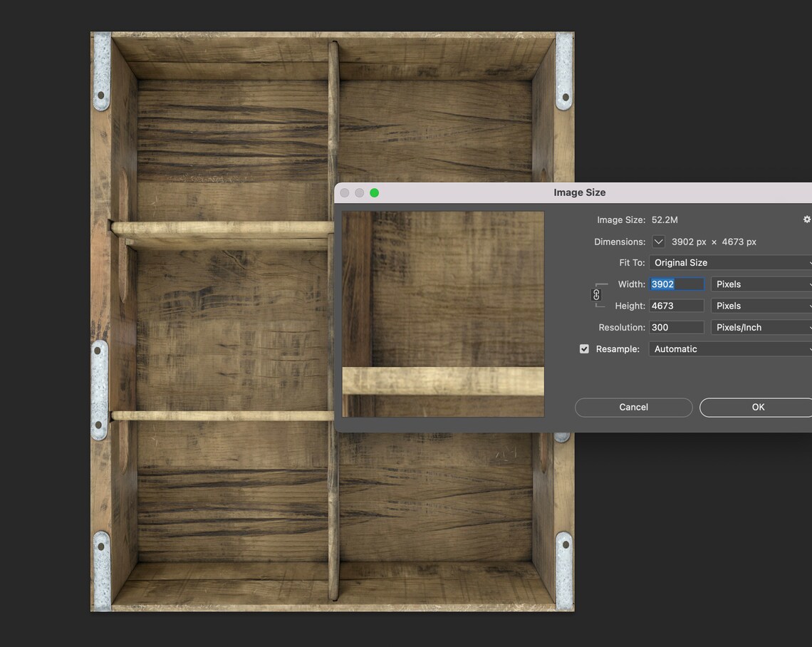812x647 pixels.
Task: Open the Height units Pixels dropdown
Action: point(761,306)
